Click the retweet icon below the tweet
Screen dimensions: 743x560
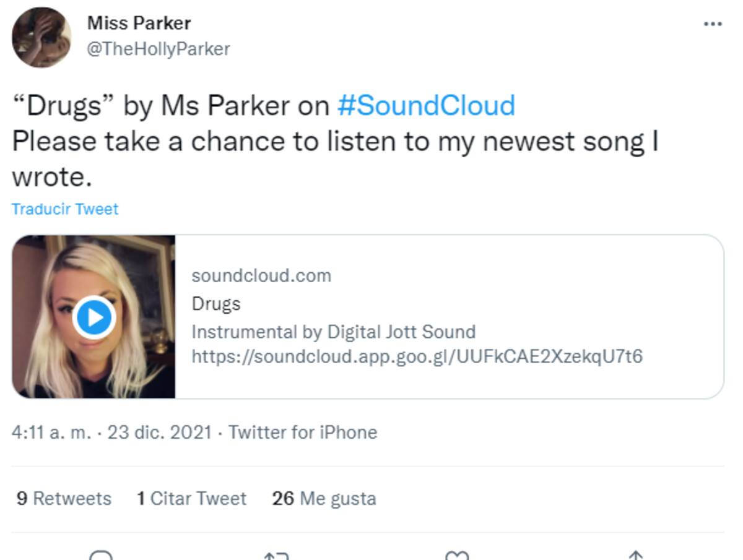(x=277, y=555)
